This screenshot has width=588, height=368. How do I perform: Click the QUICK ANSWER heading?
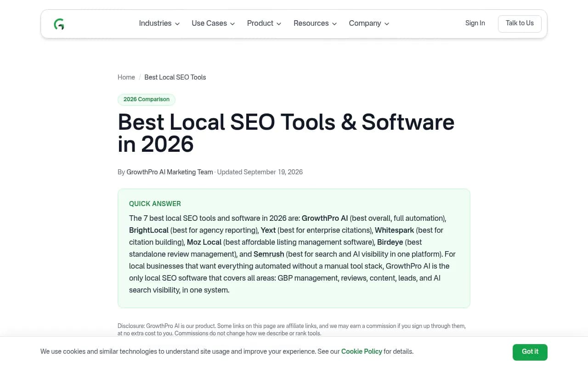point(155,204)
